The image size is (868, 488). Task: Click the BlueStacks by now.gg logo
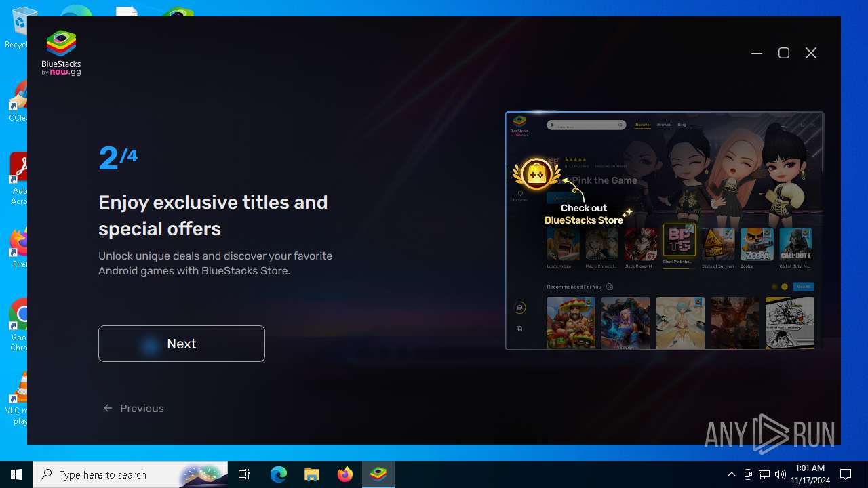coord(61,53)
